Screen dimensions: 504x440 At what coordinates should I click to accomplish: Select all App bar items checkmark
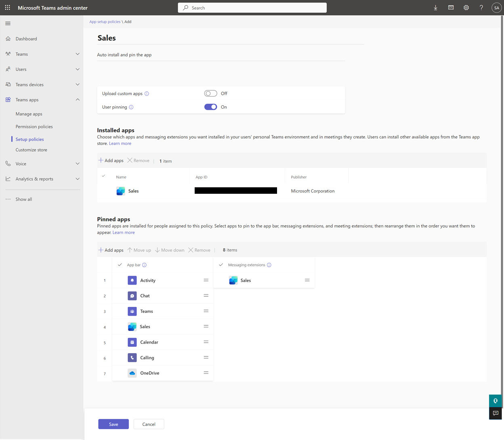[x=120, y=265]
